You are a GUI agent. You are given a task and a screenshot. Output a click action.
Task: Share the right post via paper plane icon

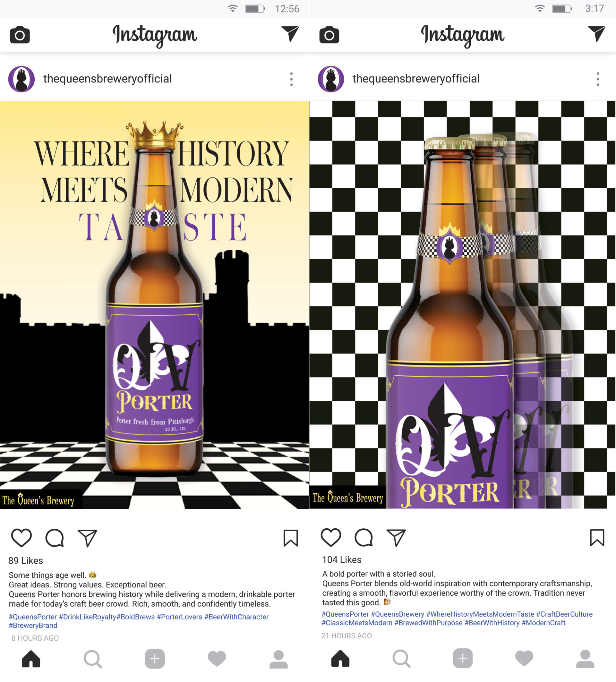[396, 538]
